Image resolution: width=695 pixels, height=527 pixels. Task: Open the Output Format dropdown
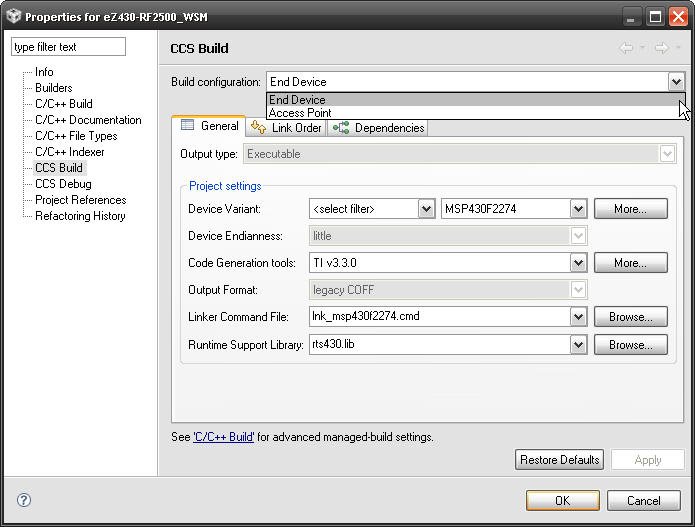578,290
